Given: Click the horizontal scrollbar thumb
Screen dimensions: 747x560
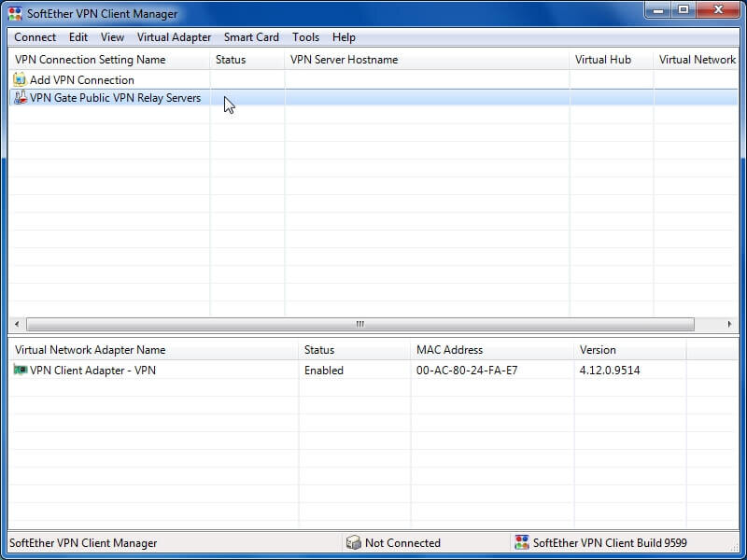Looking at the screenshot, I should coord(360,324).
